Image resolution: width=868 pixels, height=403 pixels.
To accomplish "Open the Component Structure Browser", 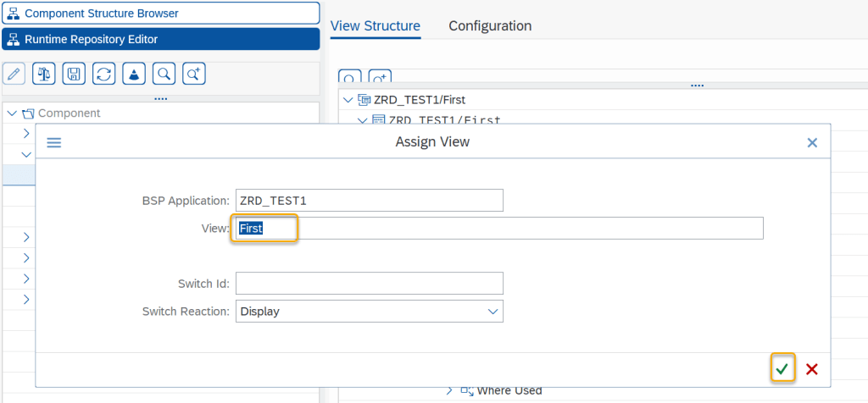I will click(160, 14).
